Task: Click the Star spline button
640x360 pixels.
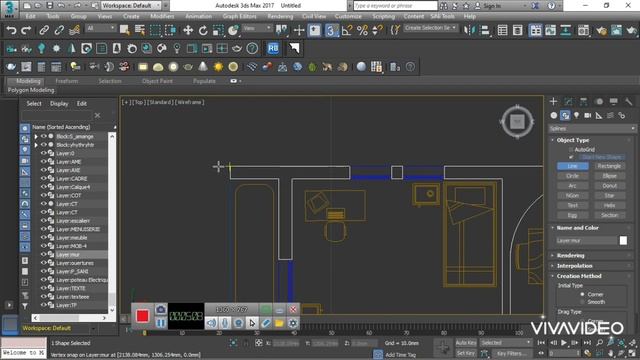Action: [x=609, y=196]
